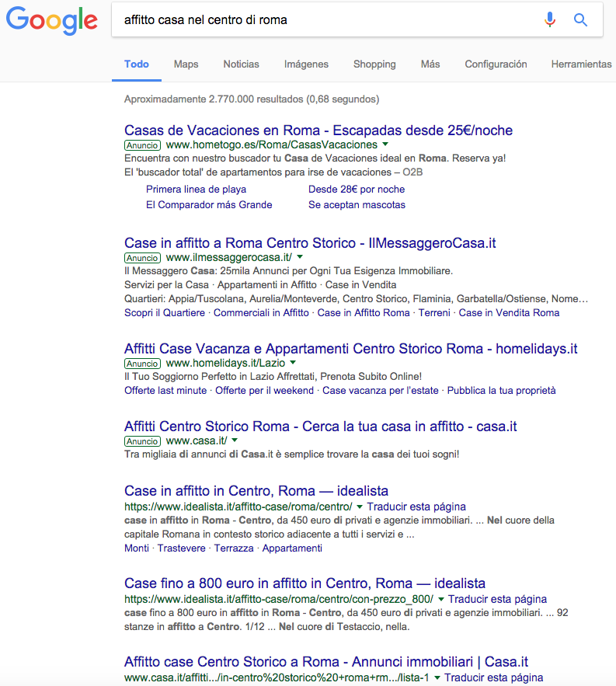
Task: Open IlMessaggeroCasa.it Centro Storico ad title
Action: [x=310, y=243]
